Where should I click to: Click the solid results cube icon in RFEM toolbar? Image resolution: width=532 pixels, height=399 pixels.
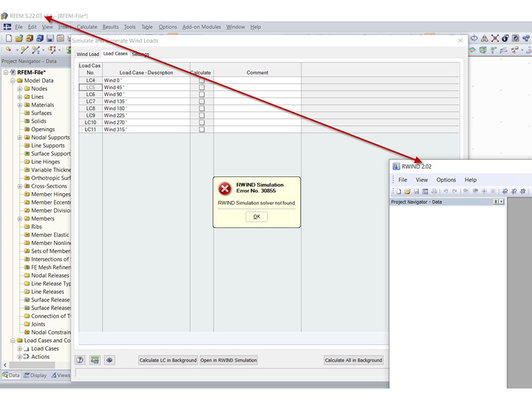[483, 50]
